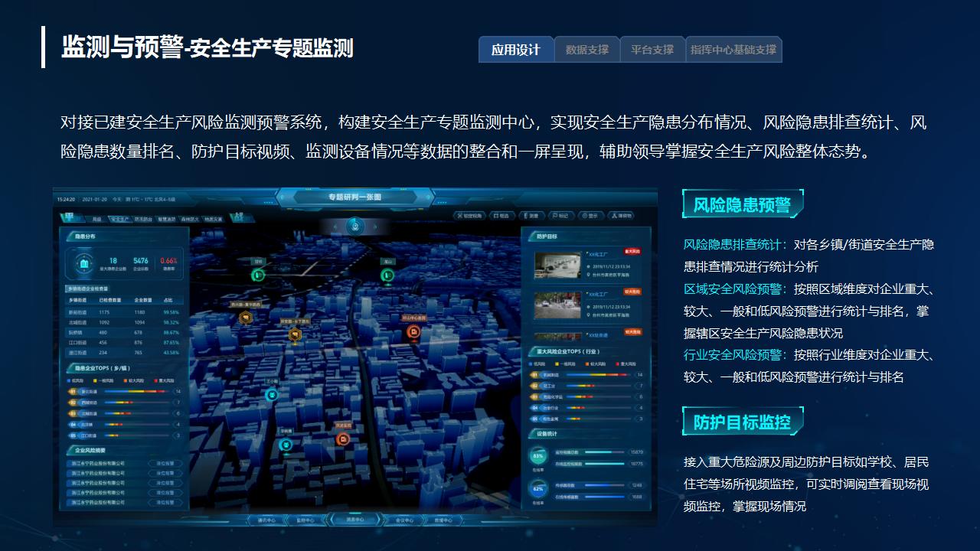
Task: Click the cyan 李林楼 map marker
Action: tap(286, 445)
